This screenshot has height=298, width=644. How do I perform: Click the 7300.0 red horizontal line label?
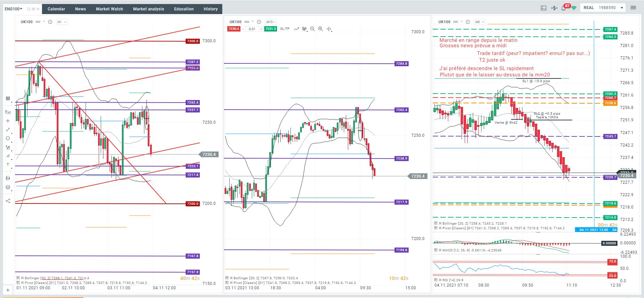click(x=193, y=41)
